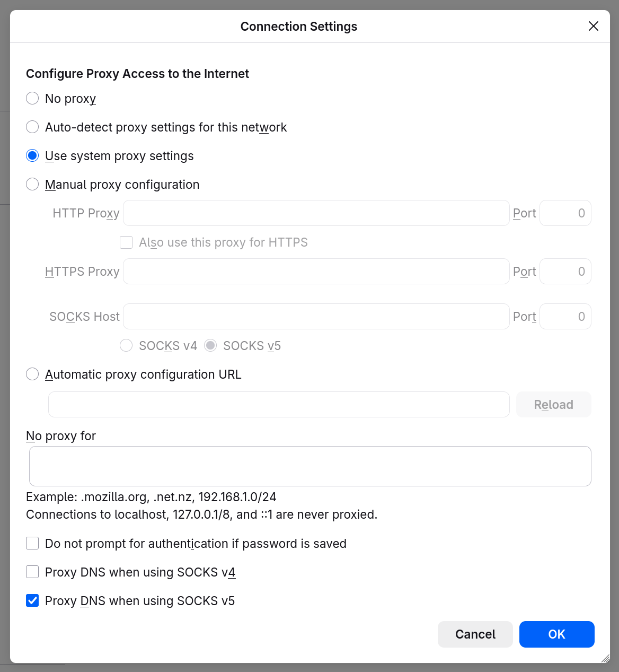Click the HTTP Proxy Port field

565,213
